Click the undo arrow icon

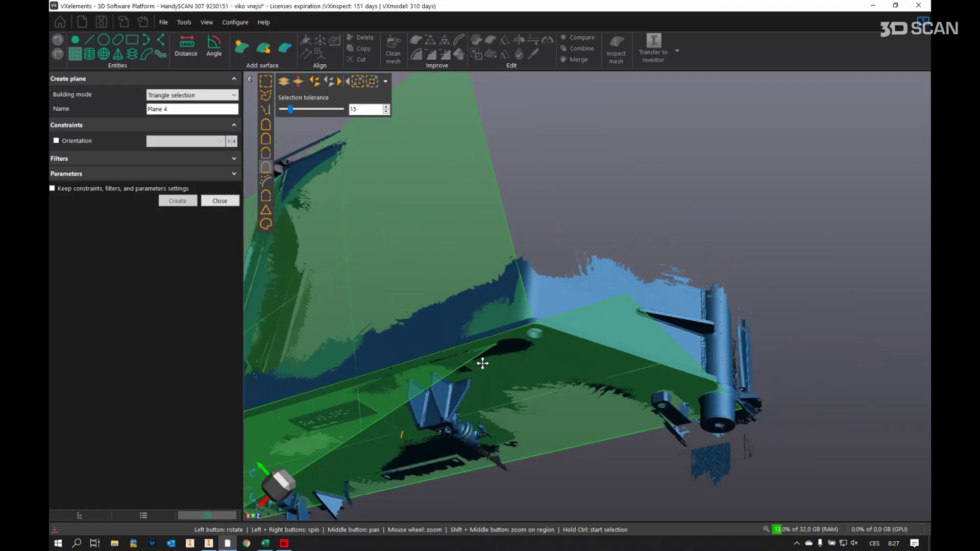click(x=58, y=40)
